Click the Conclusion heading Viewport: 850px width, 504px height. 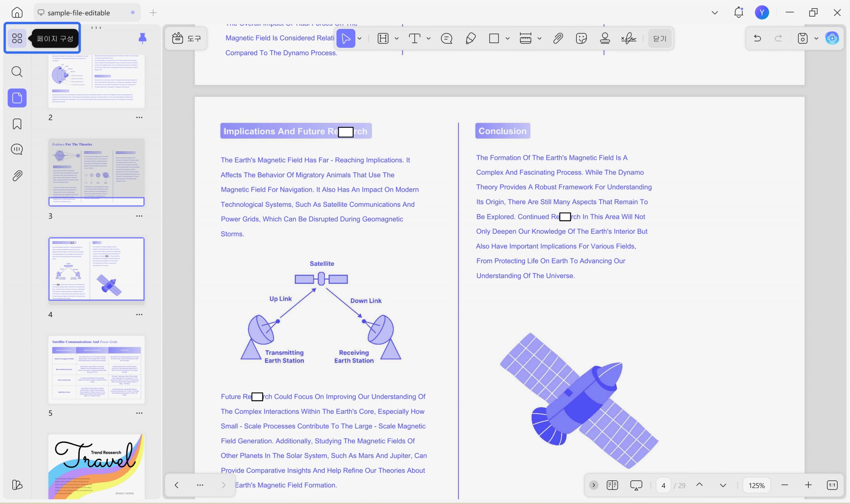pos(502,131)
